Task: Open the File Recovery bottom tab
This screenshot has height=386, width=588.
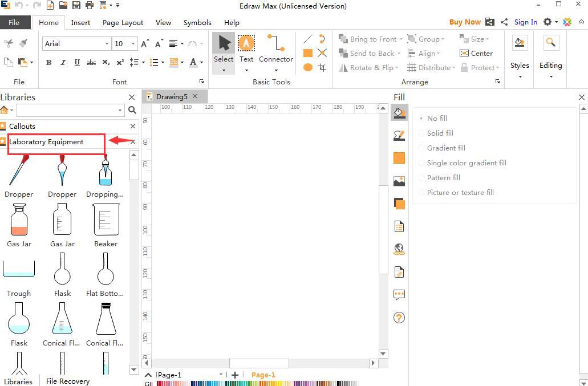Action: click(68, 381)
